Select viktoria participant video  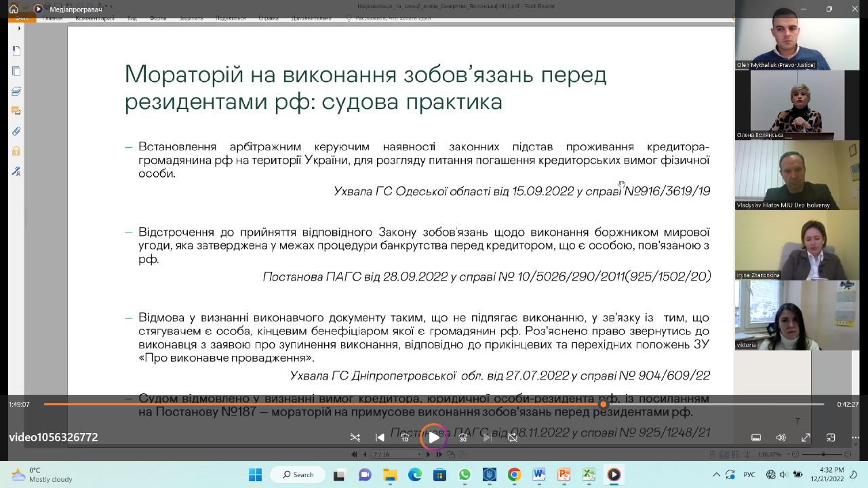[797, 314]
